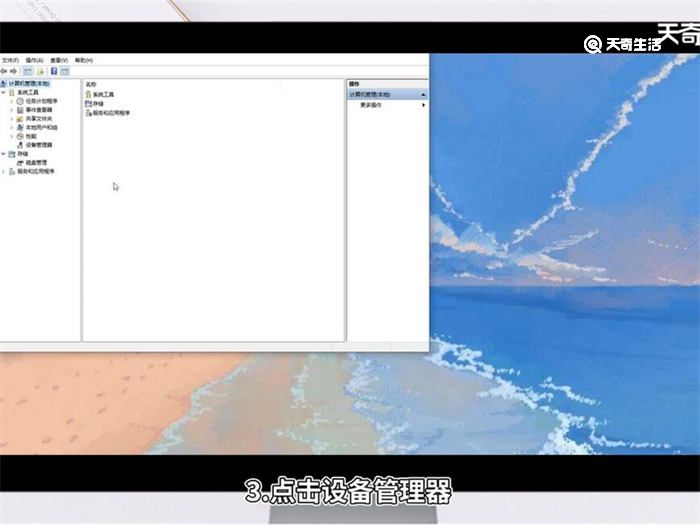This screenshot has width=700, height=525.
Task: Select 存储 in the left tree
Action: (x=22, y=154)
